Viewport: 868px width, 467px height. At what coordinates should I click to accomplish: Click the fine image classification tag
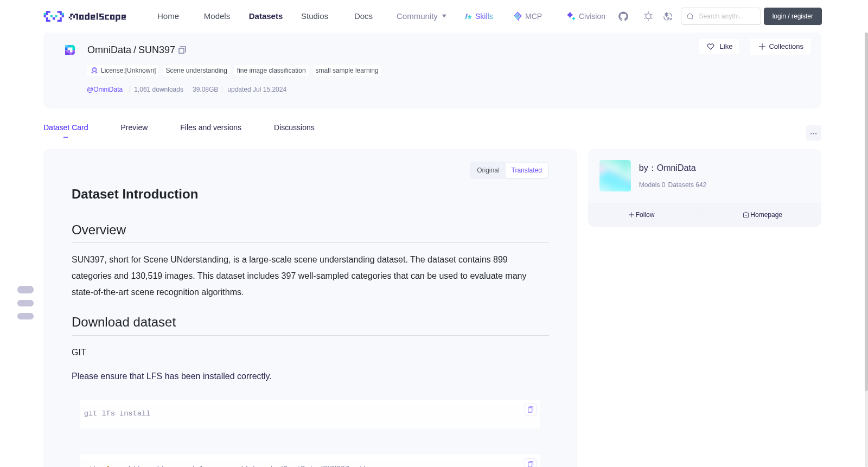[271, 71]
